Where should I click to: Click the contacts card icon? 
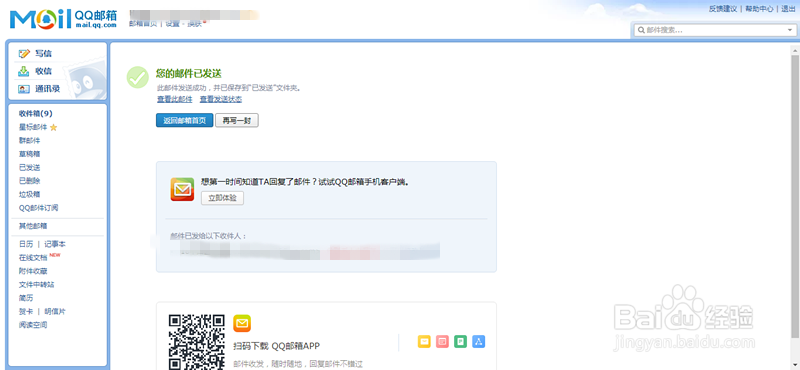click(24, 89)
